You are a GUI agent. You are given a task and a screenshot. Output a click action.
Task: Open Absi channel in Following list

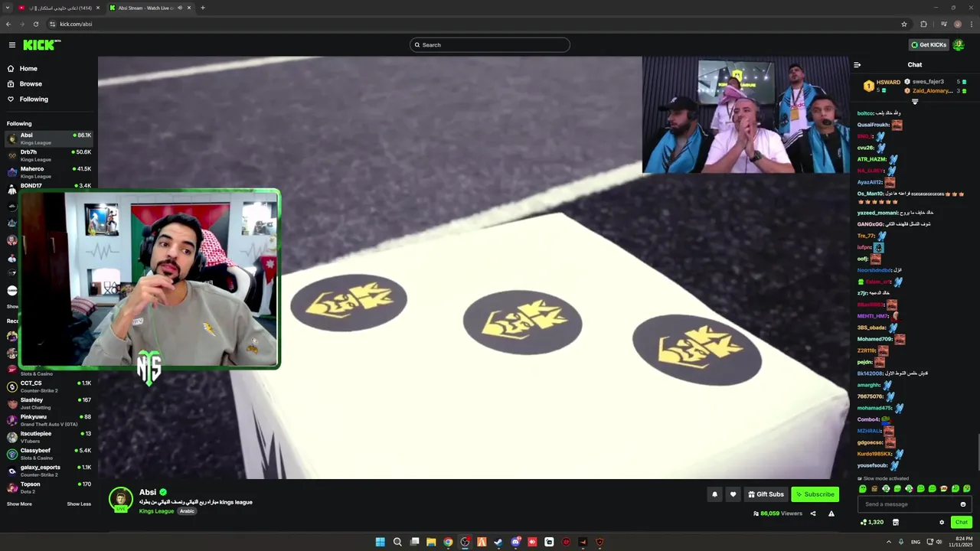point(49,139)
